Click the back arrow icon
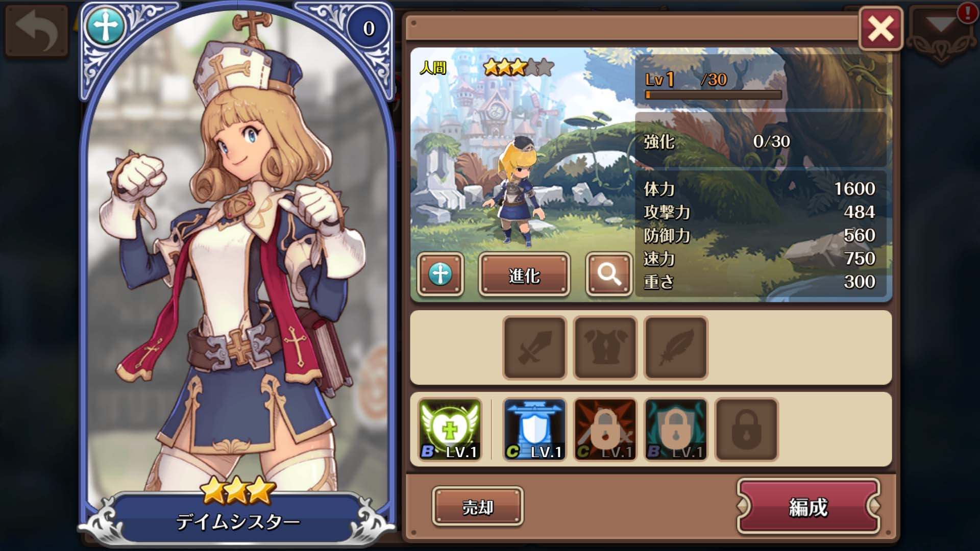Viewport: 980px width, 551px height. [36, 31]
